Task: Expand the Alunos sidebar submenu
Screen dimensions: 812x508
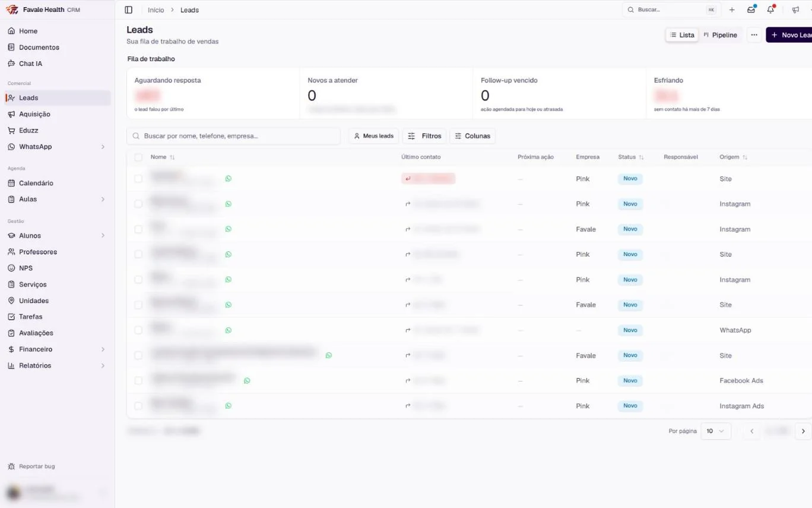Action: pos(103,236)
